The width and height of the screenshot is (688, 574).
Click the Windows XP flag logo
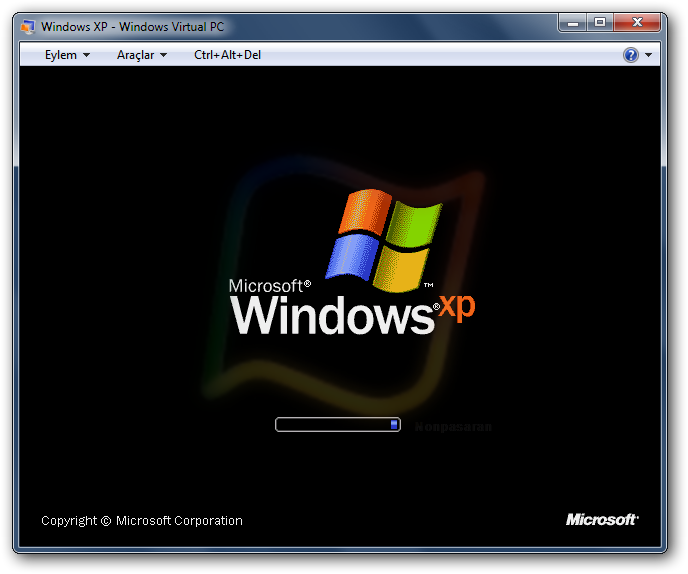tap(384, 240)
